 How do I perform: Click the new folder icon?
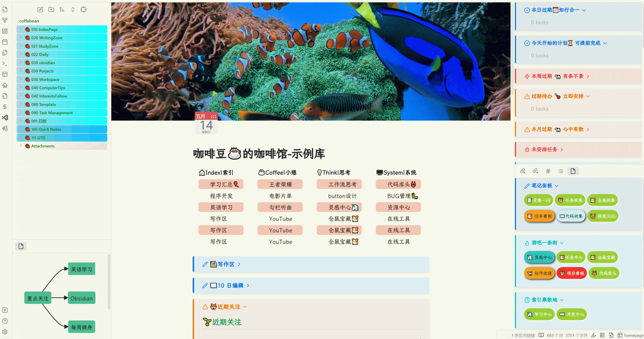(51, 10)
